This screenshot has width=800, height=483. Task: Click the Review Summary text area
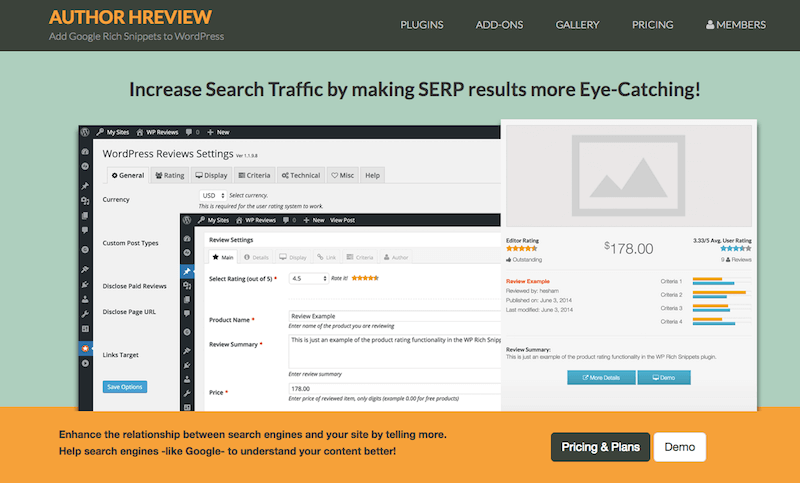point(394,351)
